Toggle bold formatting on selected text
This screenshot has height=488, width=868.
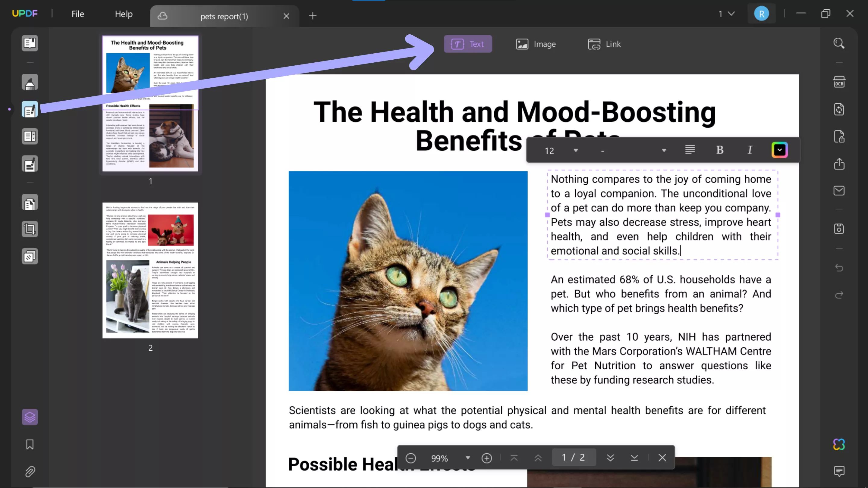pyautogui.click(x=720, y=150)
